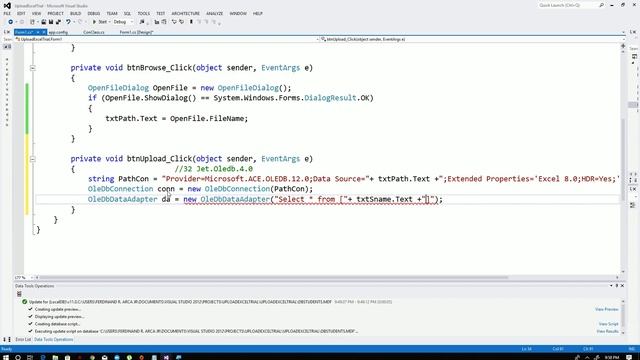This screenshot has height=360, width=640.
Task: Click the Navigate Backward toolbar icon
Action: click(x=11, y=22)
